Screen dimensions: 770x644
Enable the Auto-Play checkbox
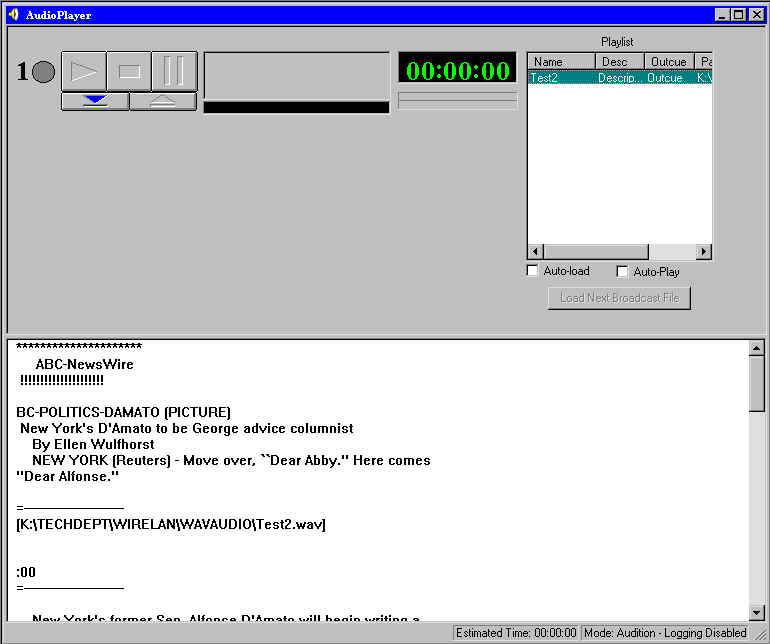(x=622, y=271)
